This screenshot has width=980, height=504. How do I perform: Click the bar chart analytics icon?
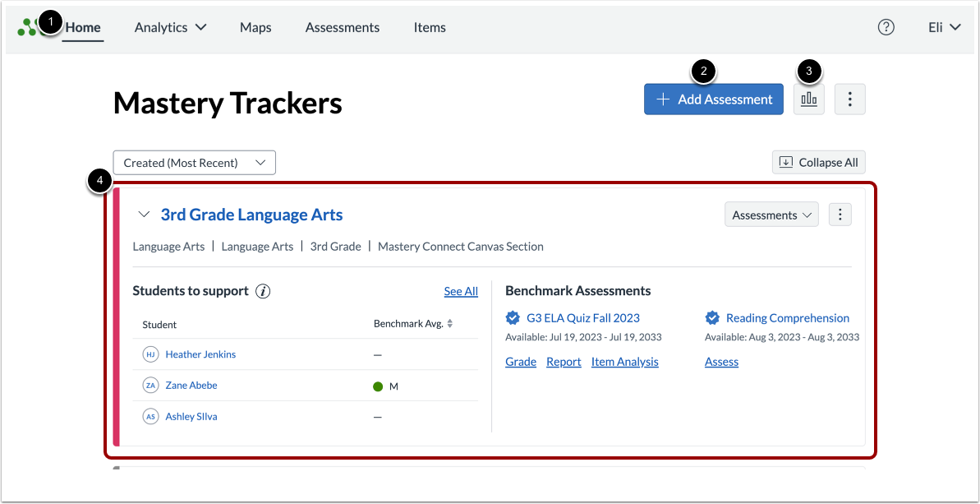tap(808, 99)
